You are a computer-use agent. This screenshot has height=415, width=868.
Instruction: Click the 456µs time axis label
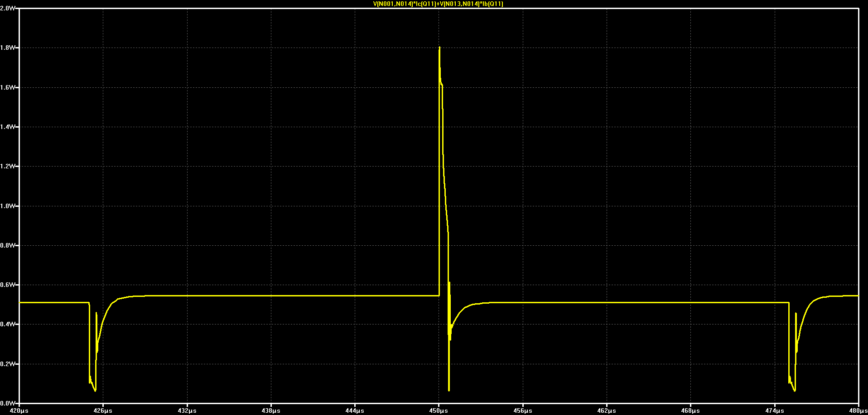point(523,411)
